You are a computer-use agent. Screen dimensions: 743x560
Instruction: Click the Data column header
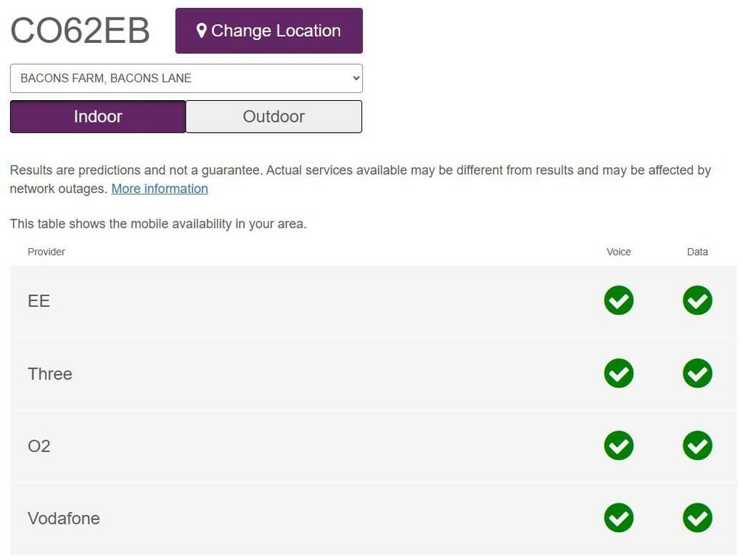pos(697,252)
